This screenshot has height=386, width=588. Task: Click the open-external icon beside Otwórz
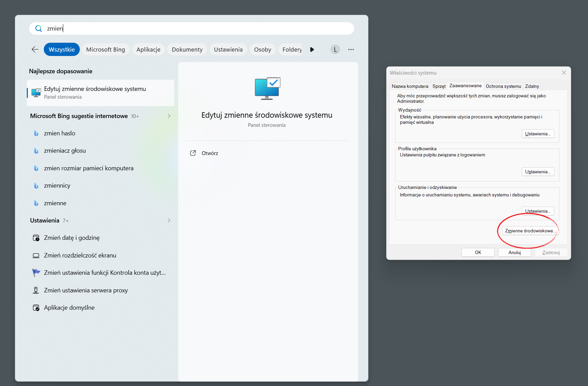(193, 153)
